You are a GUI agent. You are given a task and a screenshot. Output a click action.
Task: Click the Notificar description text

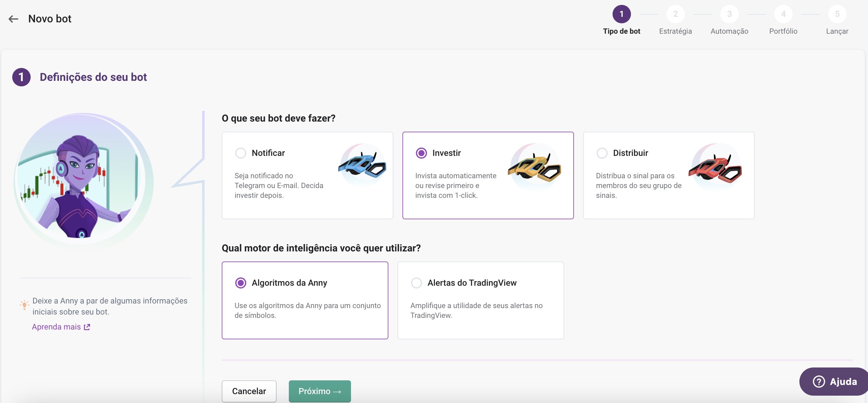279,185
